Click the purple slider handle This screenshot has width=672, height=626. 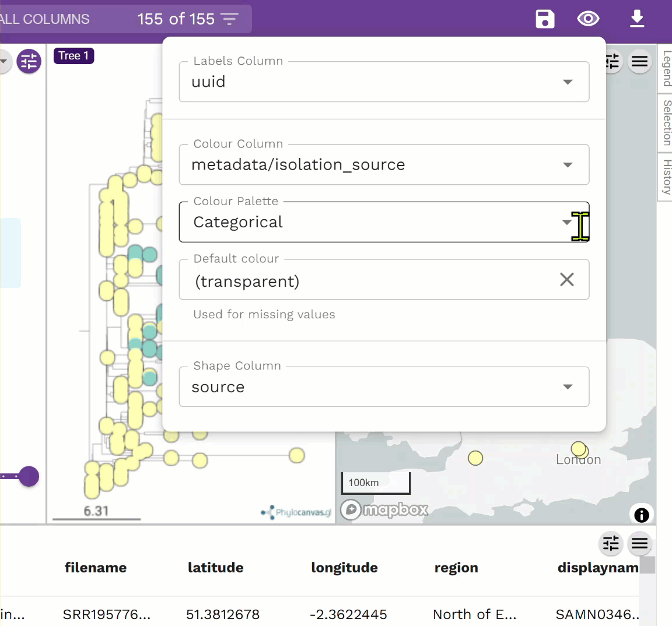tap(29, 476)
